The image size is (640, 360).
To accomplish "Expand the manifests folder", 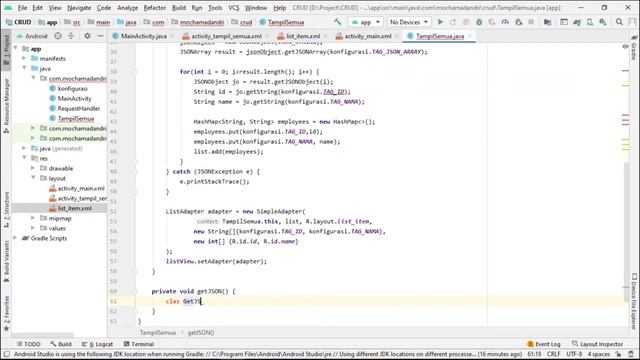I will pyautogui.click(x=24, y=58).
